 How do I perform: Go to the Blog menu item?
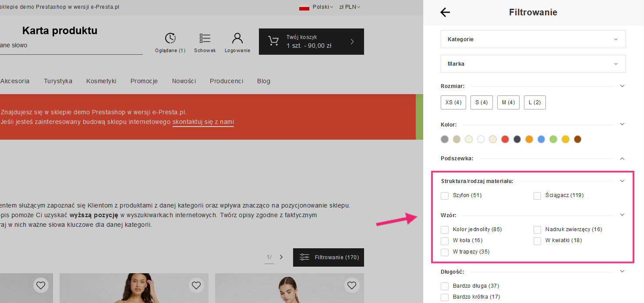pyautogui.click(x=264, y=81)
